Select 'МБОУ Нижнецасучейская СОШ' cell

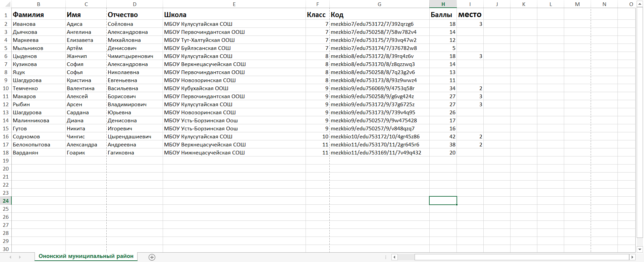(x=234, y=152)
